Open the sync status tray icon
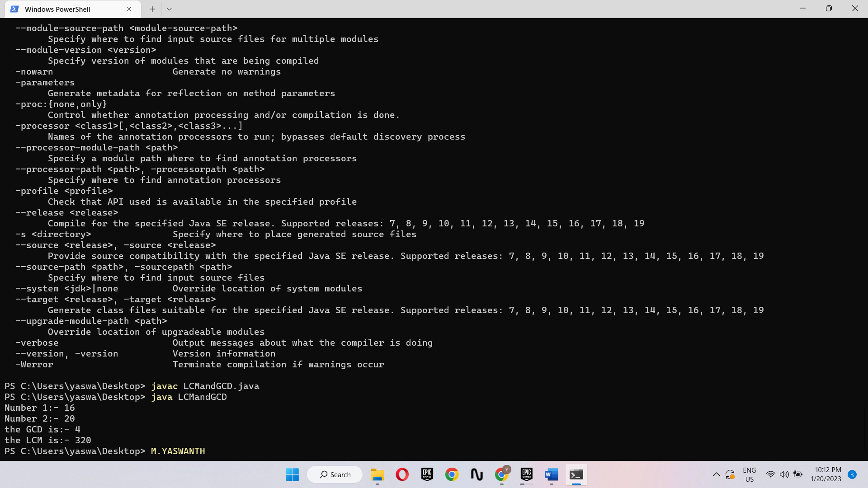This screenshot has height=488, width=868. pyautogui.click(x=730, y=474)
